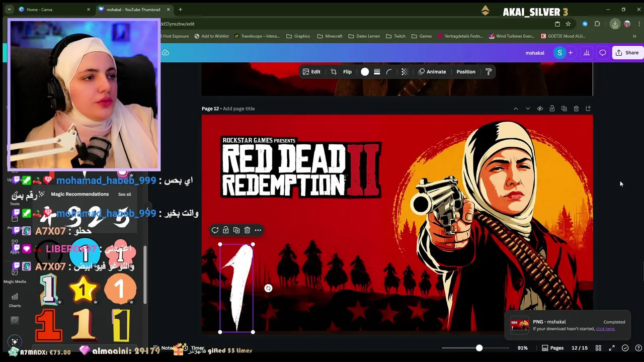Open Charts in side panel

click(15, 300)
